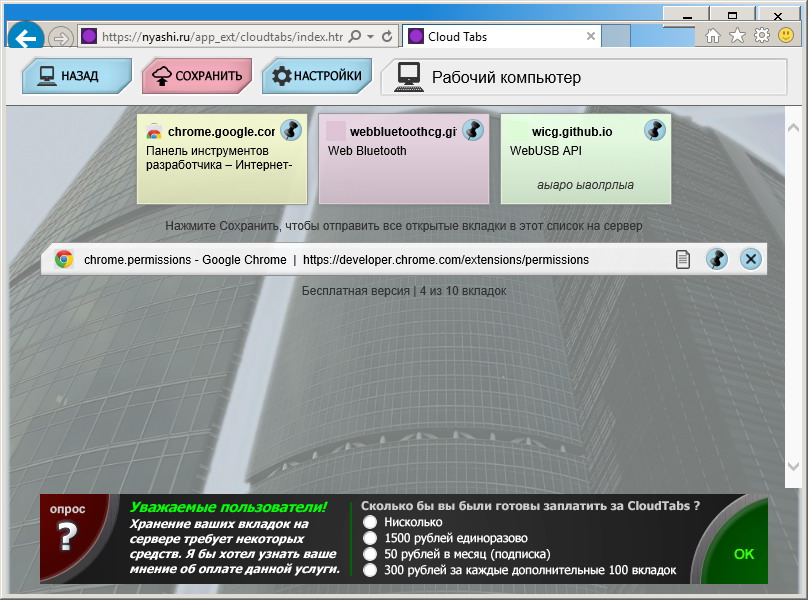This screenshot has width=808, height=600.
Task: Unpin the webbluetoothcg card
Action: click(x=473, y=130)
